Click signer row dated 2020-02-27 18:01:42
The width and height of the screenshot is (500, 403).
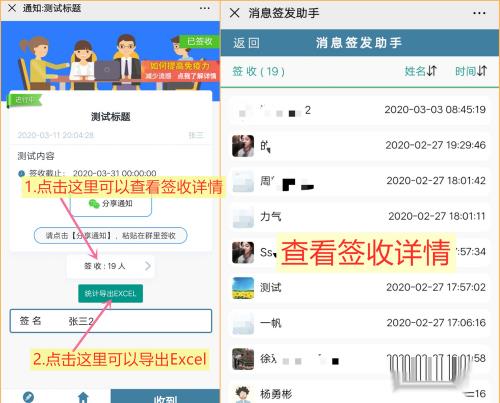pyautogui.click(x=359, y=181)
